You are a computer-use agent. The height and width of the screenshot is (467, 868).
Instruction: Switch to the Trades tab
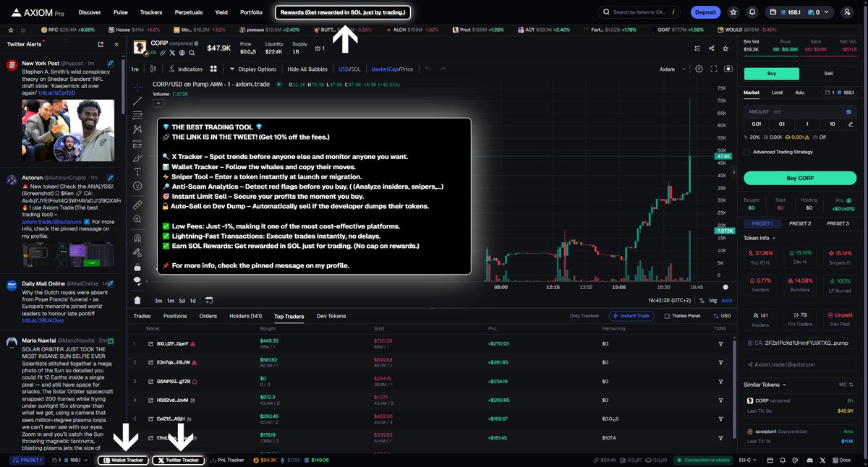pos(142,316)
